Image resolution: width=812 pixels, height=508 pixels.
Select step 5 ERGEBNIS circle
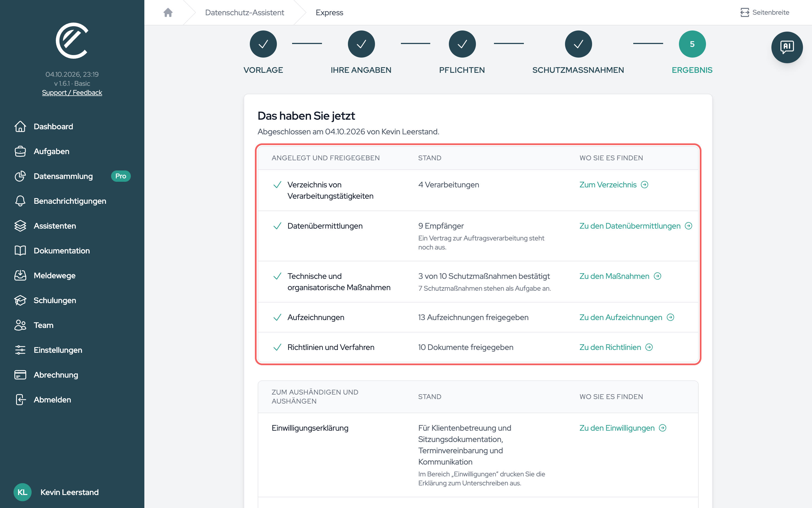[692, 44]
